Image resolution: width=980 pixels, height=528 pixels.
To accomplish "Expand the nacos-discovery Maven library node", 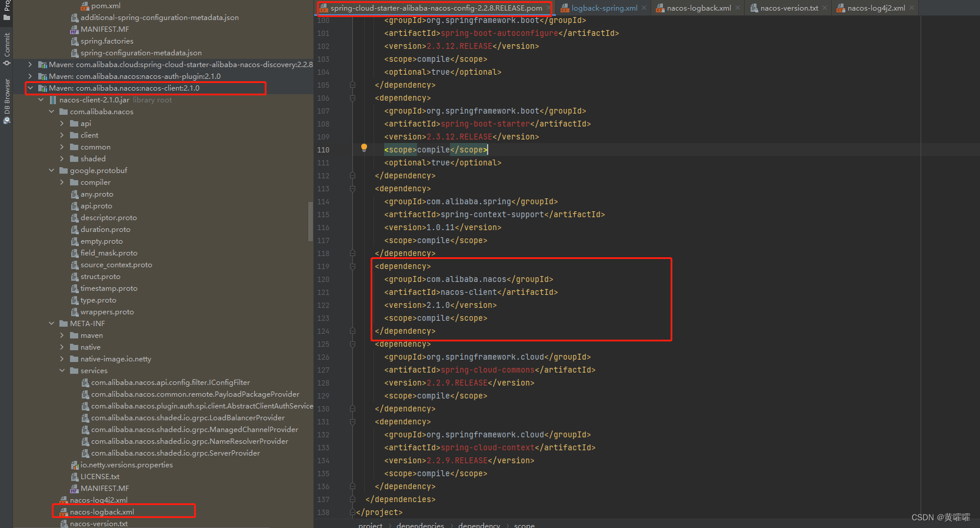I will (x=30, y=65).
